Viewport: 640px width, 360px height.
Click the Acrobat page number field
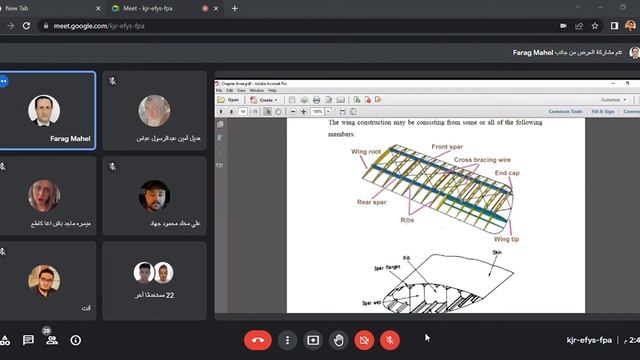(242, 111)
